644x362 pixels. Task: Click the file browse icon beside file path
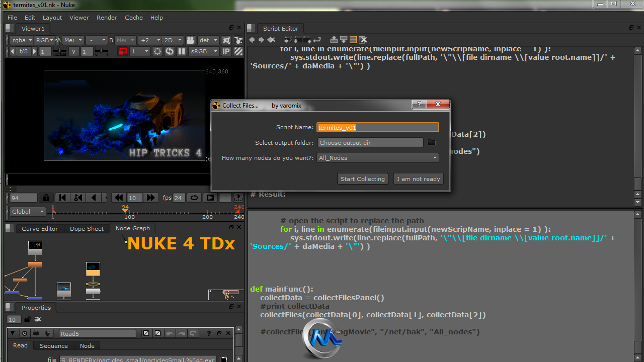point(224,359)
